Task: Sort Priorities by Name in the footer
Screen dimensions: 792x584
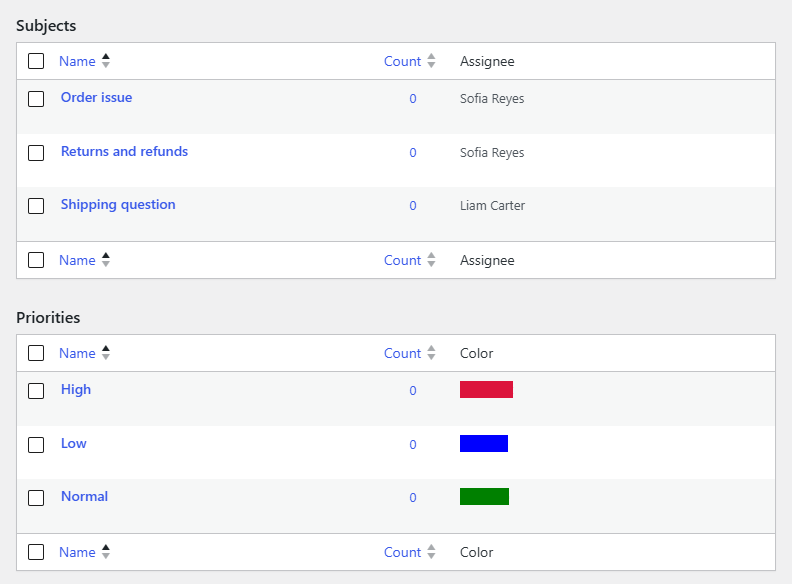Action: point(77,552)
